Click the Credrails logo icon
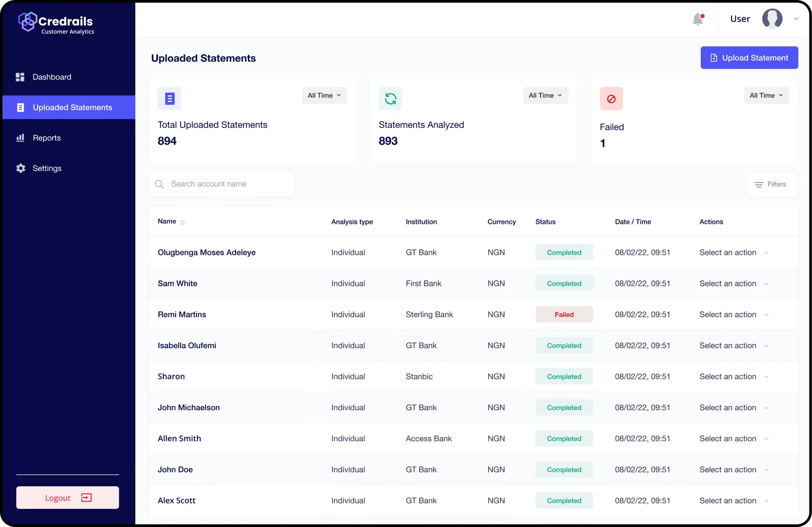The image size is (812, 527). [27, 21]
